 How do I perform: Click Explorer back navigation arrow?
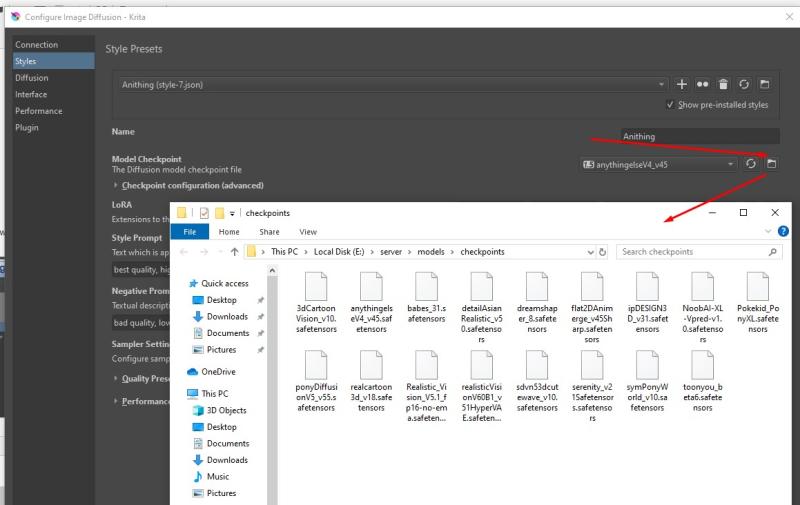(184, 251)
